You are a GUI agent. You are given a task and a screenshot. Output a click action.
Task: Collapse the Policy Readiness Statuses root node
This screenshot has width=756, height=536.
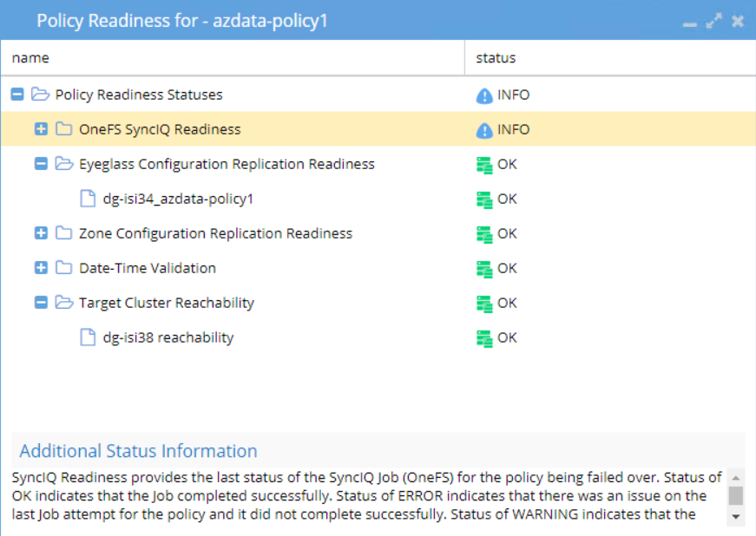17,94
